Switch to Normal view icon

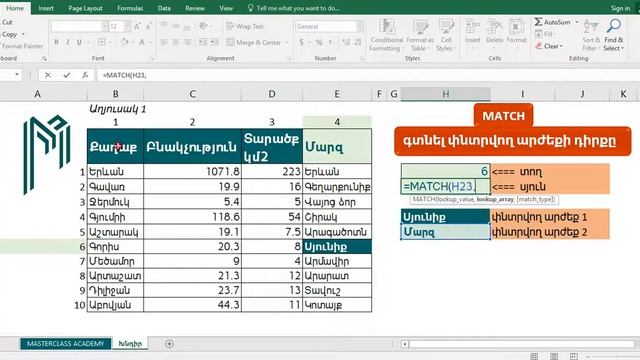(534, 356)
